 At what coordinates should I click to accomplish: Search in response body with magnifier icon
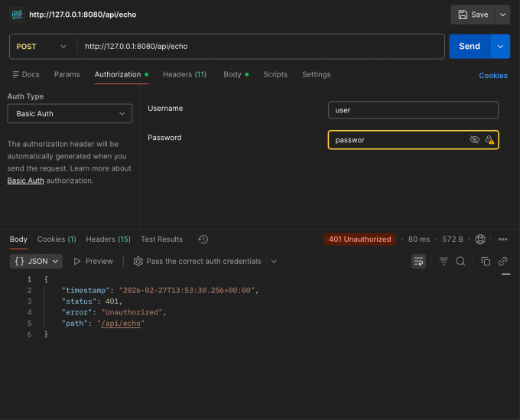(x=460, y=262)
